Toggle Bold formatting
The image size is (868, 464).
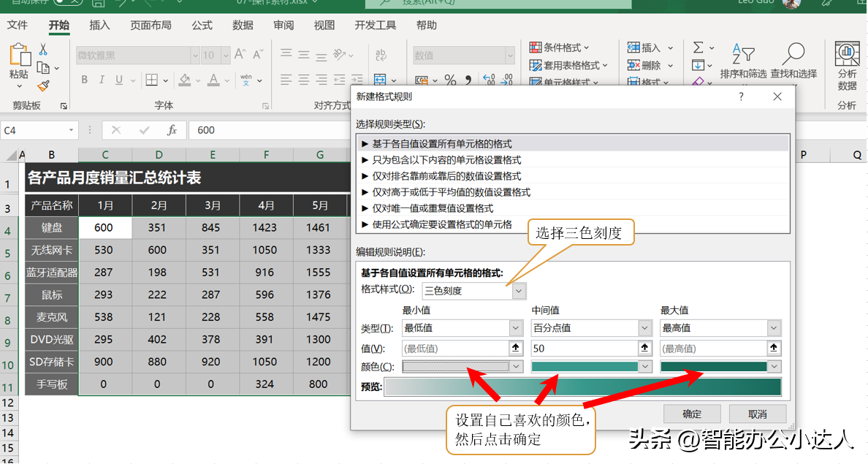click(x=84, y=80)
